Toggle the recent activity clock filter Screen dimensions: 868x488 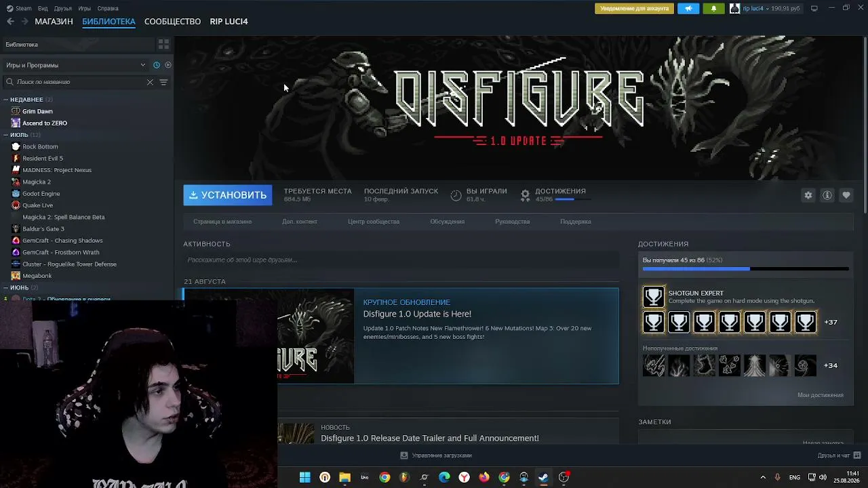click(x=157, y=65)
